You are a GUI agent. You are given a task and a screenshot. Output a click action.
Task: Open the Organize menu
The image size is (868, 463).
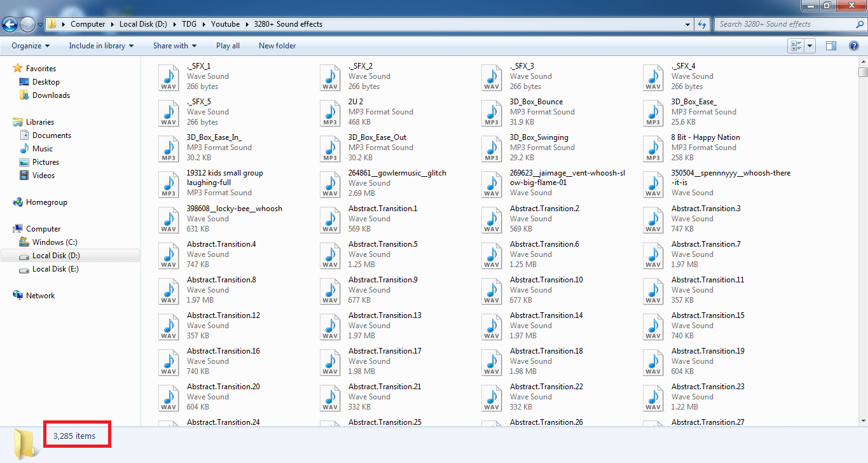pos(31,46)
